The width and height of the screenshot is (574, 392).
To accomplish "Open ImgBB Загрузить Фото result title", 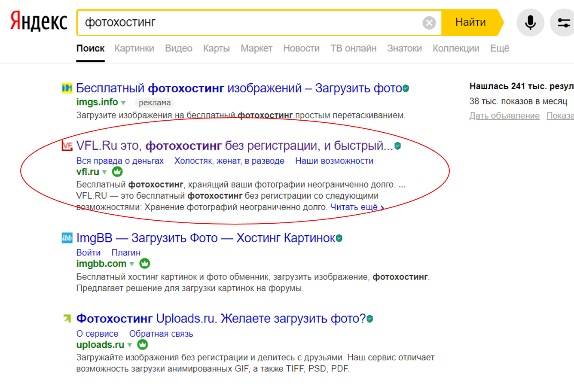I will point(206,238).
